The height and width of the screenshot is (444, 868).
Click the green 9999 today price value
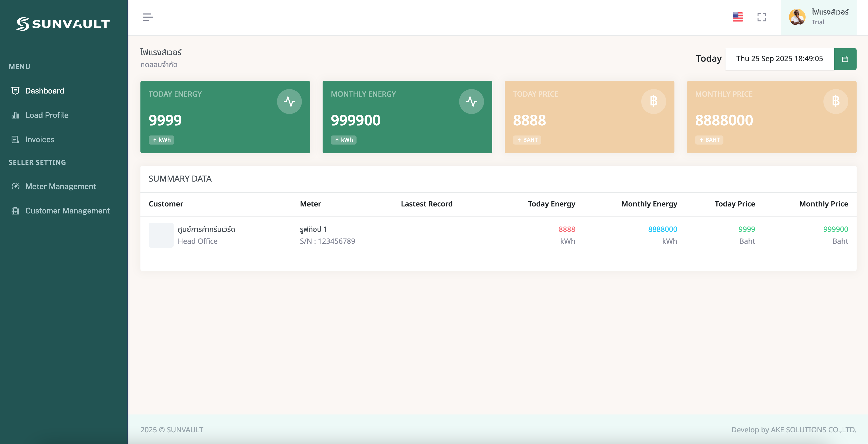pos(747,230)
